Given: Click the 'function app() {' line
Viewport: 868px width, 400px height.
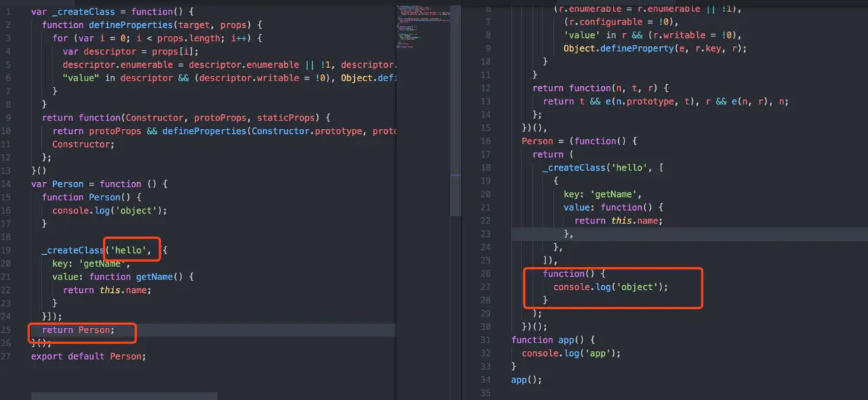Looking at the screenshot, I should pos(553,340).
